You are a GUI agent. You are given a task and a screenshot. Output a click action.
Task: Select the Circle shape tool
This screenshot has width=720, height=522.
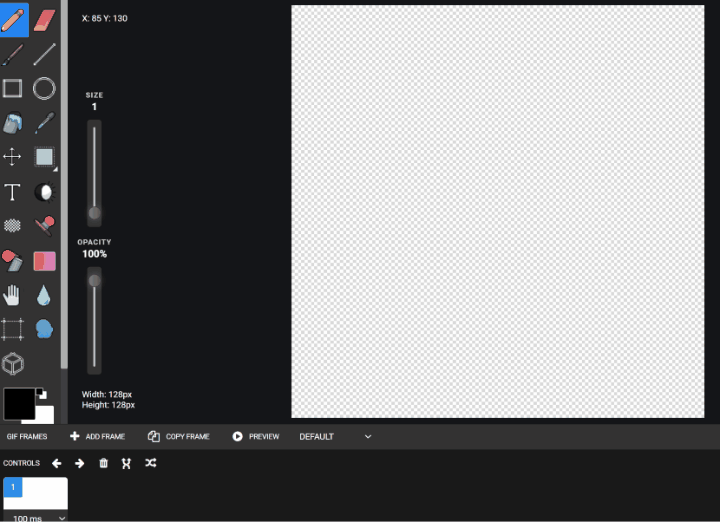coord(44,88)
